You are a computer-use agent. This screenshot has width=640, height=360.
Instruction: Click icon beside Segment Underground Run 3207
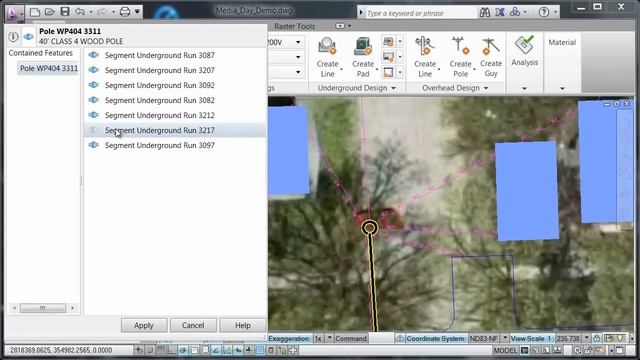pyautogui.click(x=93, y=70)
